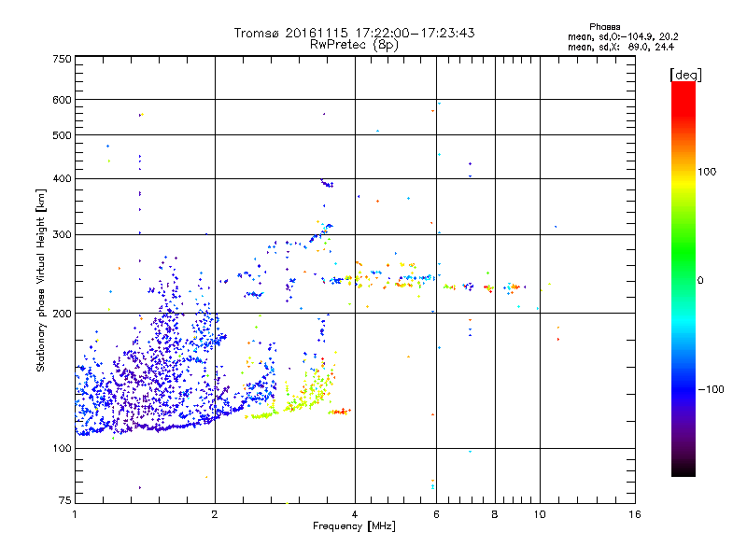Click the 'Stationary phase Virtual Height [km]' axis label
747x560 pixels.
41,281
